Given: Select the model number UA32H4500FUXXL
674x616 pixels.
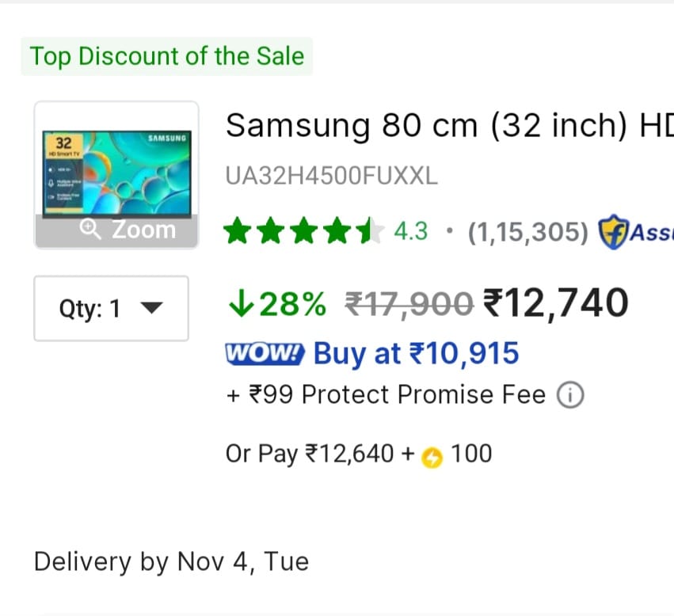Looking at the screenshot, I should (331, 177).
